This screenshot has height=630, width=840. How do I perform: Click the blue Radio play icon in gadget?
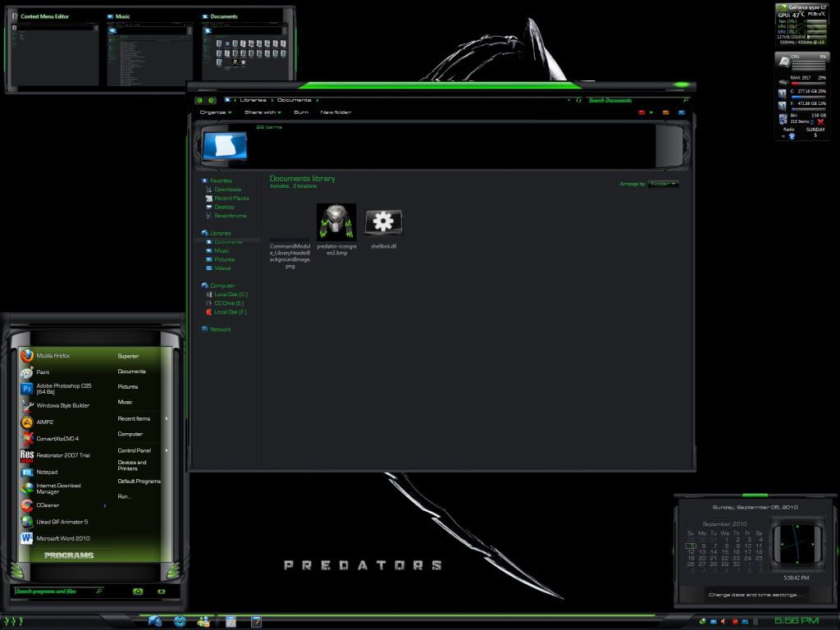tap(792, 136)
